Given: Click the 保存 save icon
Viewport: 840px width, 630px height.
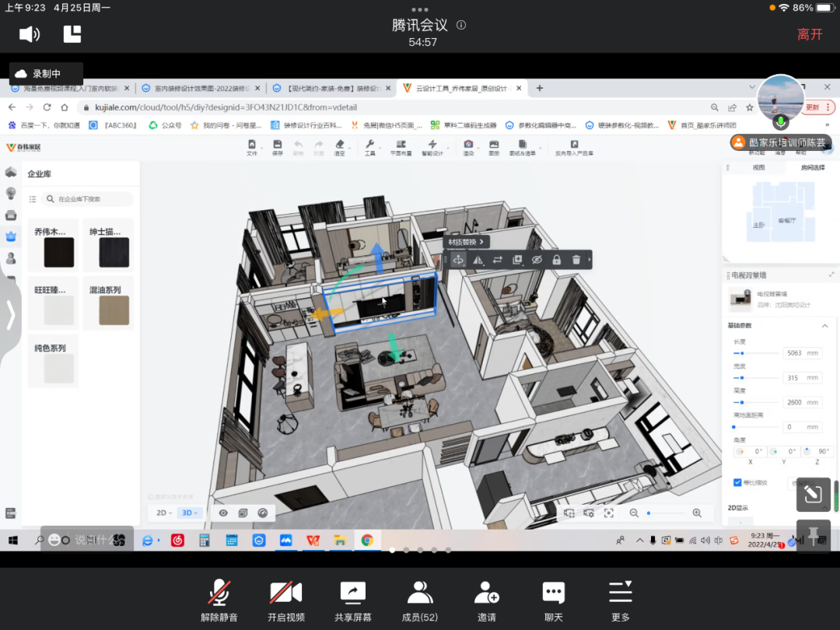Looking at the screenshot, I should tap(278, 147).
